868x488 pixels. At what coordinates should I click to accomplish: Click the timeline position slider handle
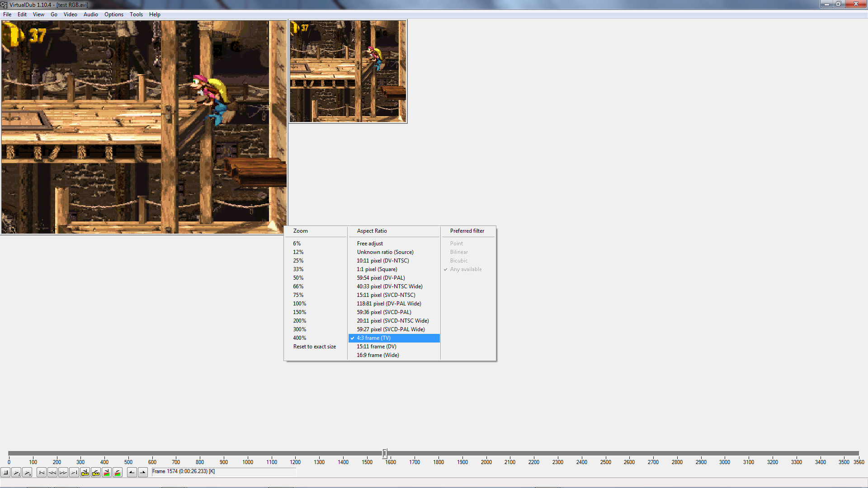(385, 453)
